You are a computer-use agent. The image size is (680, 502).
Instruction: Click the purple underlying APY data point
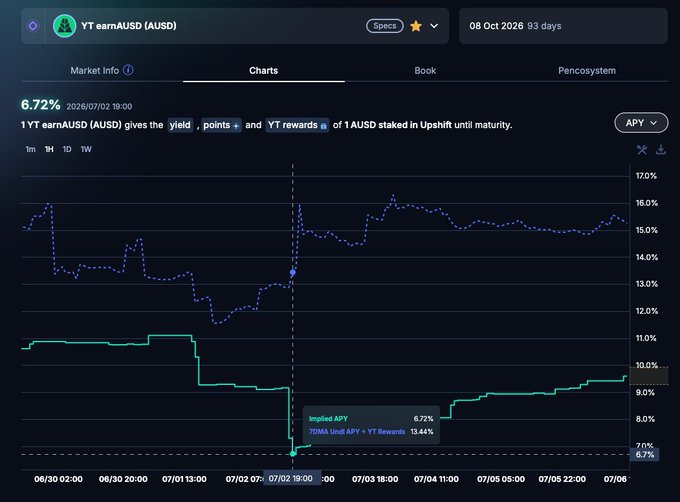coord(293,272)
